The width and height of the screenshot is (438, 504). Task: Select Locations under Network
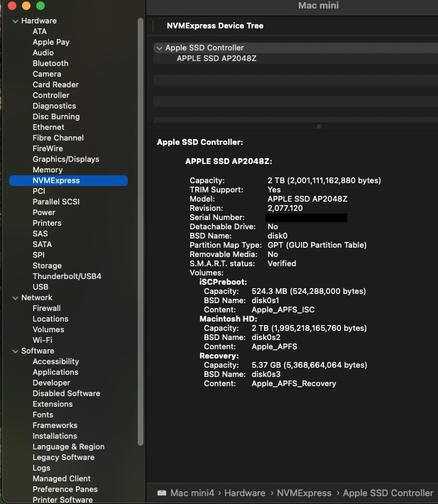point(50,319)
